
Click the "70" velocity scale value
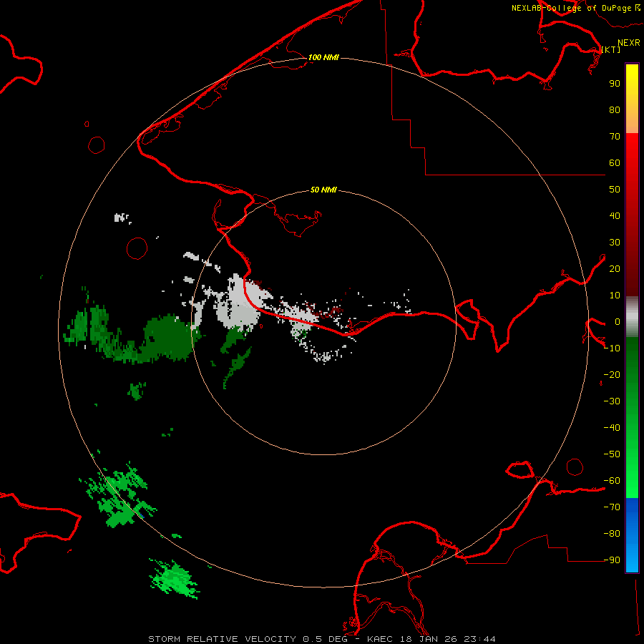(x=615, y=137)
